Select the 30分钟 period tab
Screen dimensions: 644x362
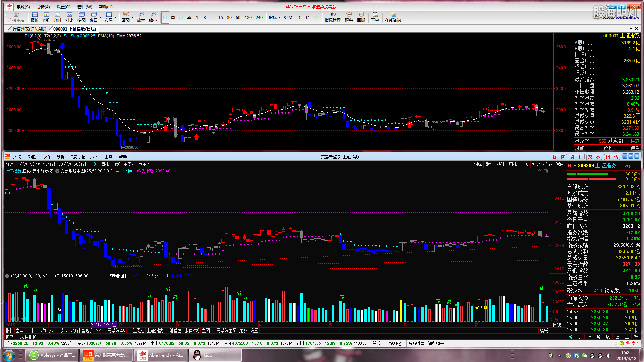[64, 164]
